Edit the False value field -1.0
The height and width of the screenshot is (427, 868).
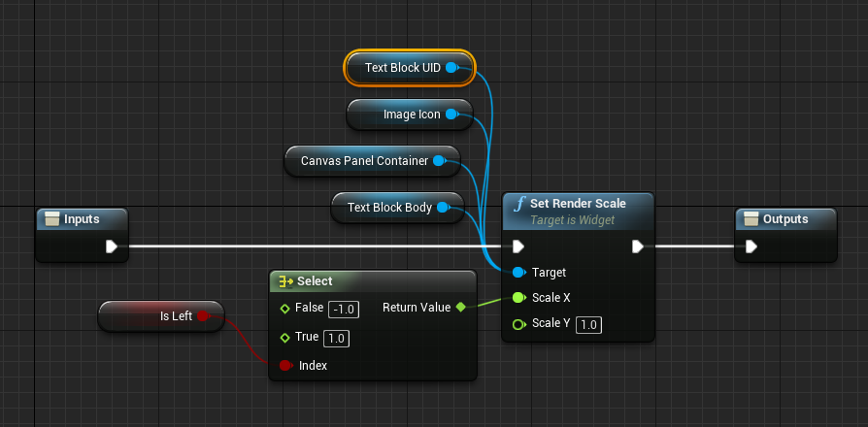pyautogui.click(x=344, y=310)
